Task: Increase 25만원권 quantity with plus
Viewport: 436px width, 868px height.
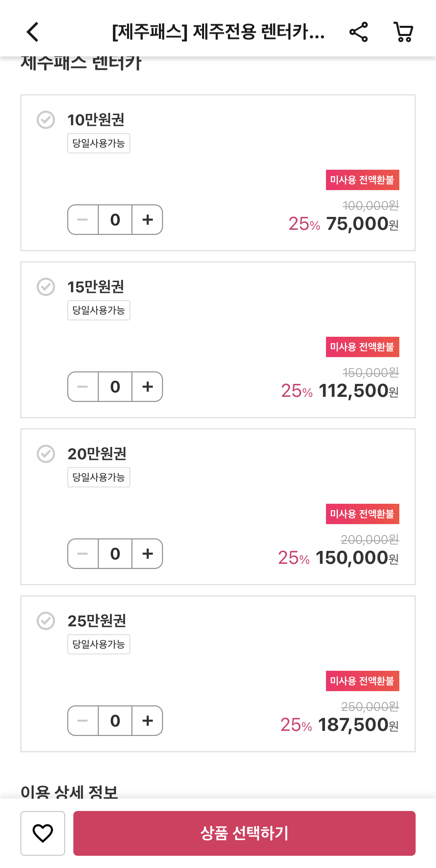Action: pyautogui.click(x=147, y=721)
